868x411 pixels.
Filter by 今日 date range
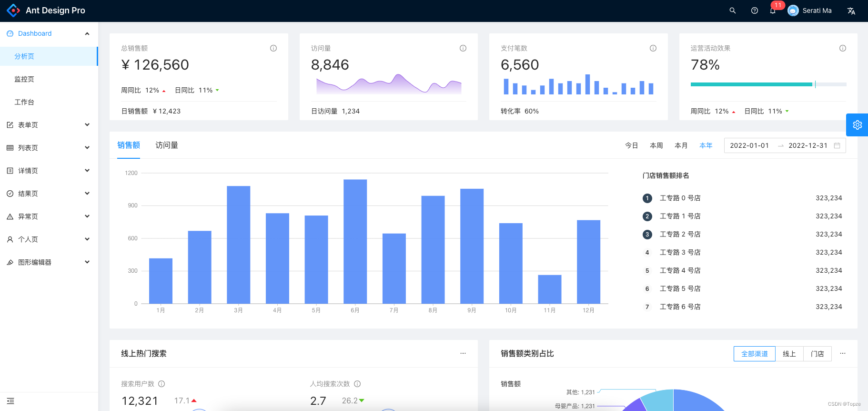coord(632,145)
